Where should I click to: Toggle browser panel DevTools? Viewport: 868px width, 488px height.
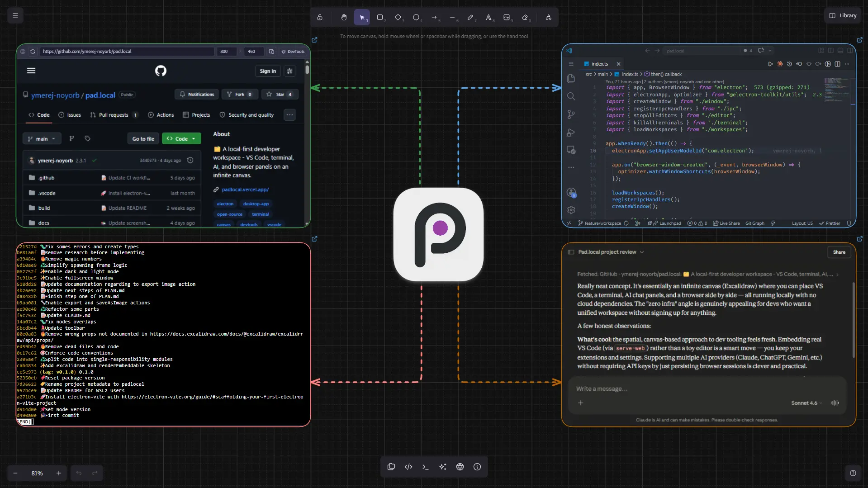point(293,52)
